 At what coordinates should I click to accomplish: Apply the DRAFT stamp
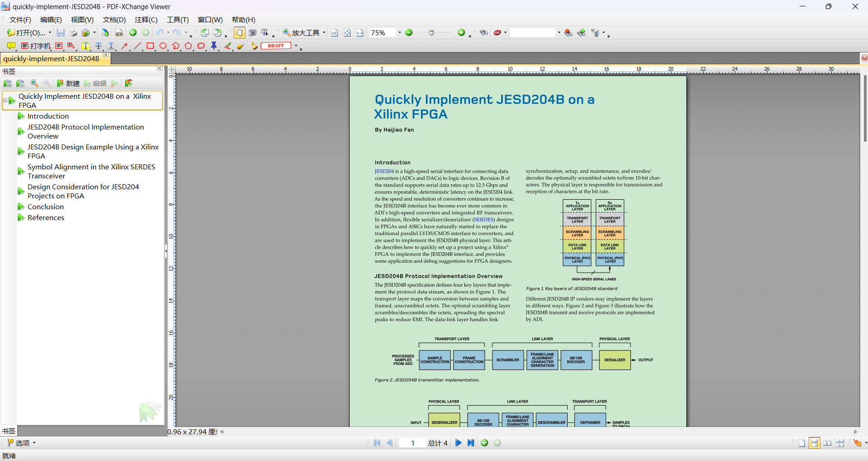(x=276, y=46)
